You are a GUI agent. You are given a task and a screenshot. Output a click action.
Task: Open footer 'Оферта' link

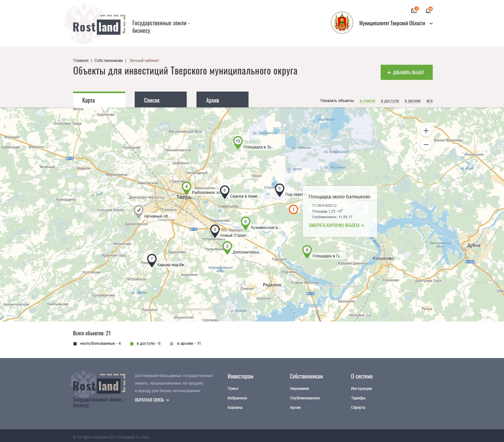pyautogui.click(x=358, y=408)
